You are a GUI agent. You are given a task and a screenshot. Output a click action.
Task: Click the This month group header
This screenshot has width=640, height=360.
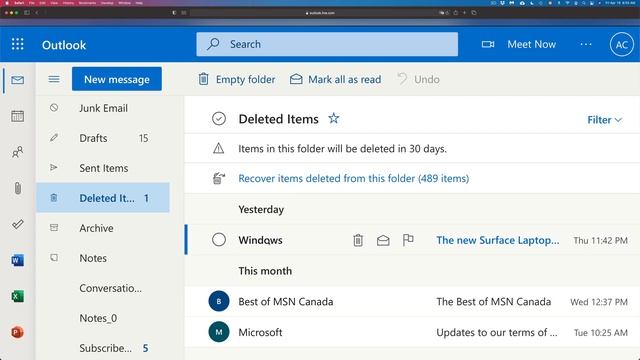(x=265, y=271)
